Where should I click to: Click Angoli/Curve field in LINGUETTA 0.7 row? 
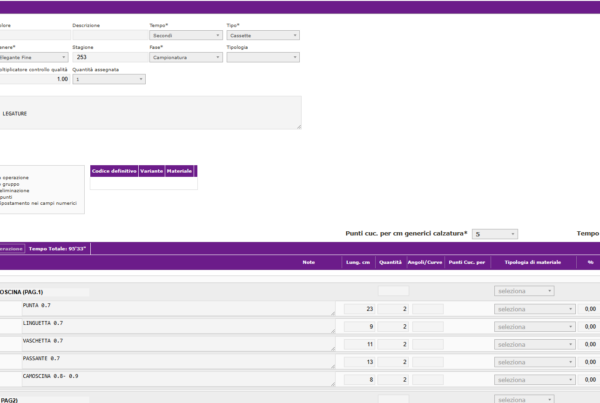click(x=428, y=326)
